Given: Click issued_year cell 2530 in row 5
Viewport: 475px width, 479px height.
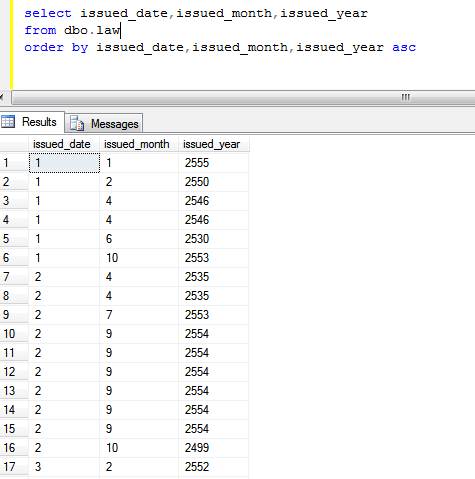Looking at the screenshot, I should pos(213,239).
